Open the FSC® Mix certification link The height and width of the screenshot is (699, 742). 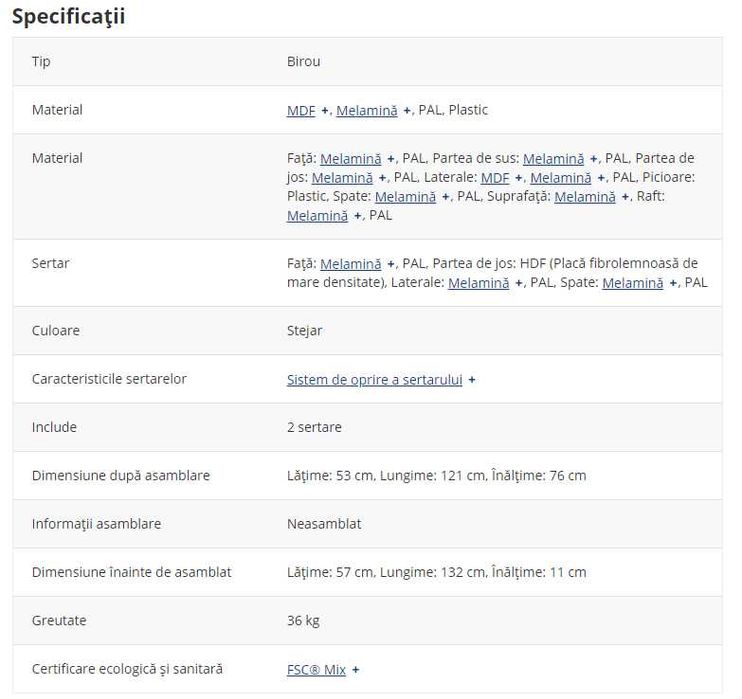pos(316,670)
